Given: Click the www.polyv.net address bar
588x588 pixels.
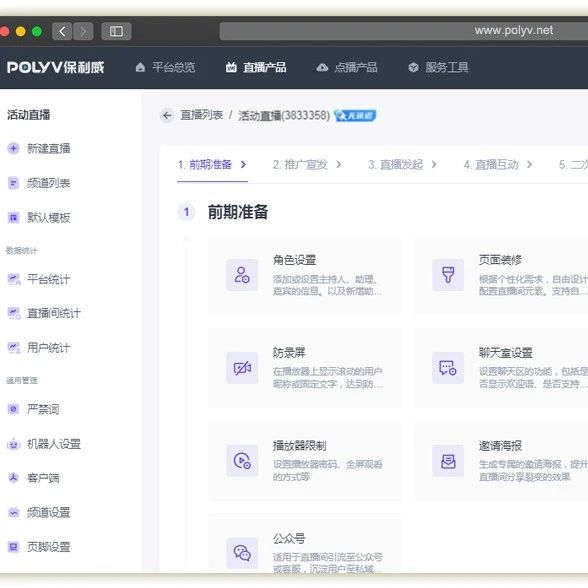Looking at the screenshot, I should point(404,31).
